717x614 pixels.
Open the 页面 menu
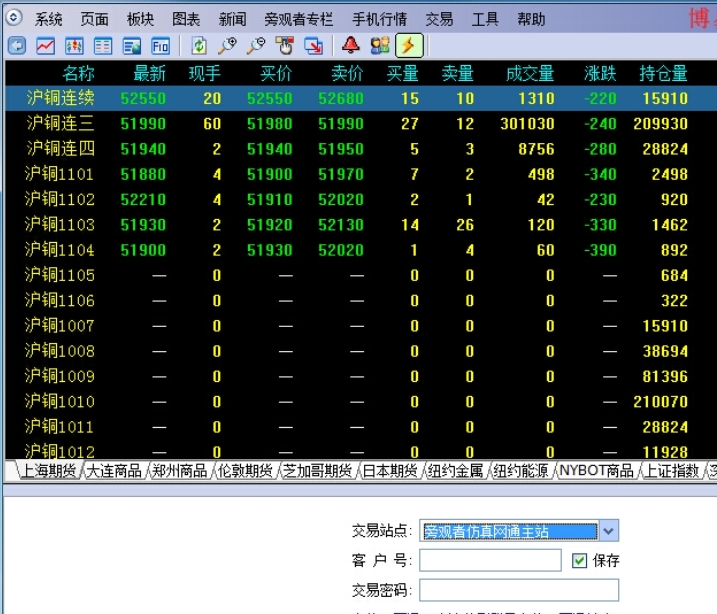tap(95, 19)
